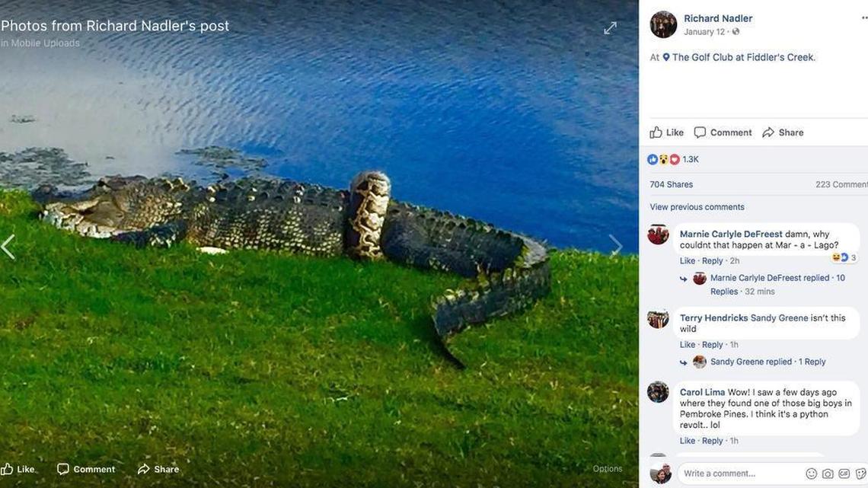Click the location pin icon next to Fiddler's Creek
This screenshot has width=868, height=488.
[665, 56]
